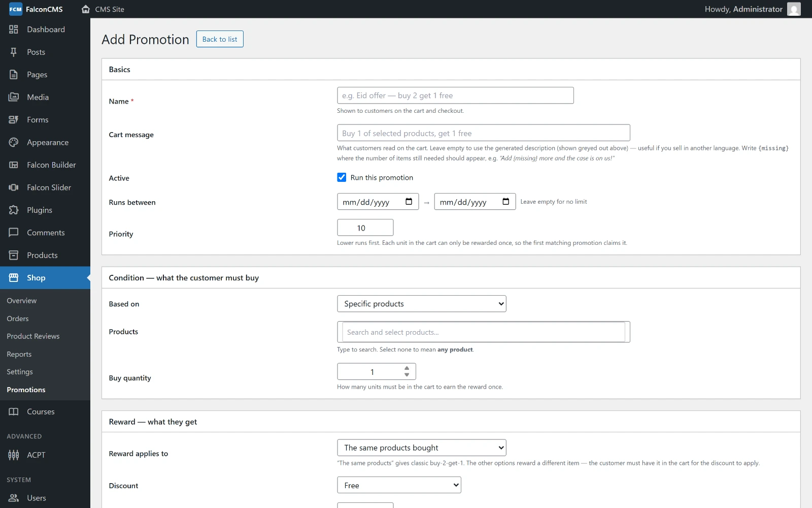The image size is (812, 508).
Task: Increase Buy quantity with the up arrow
Action: pos(407,368)
